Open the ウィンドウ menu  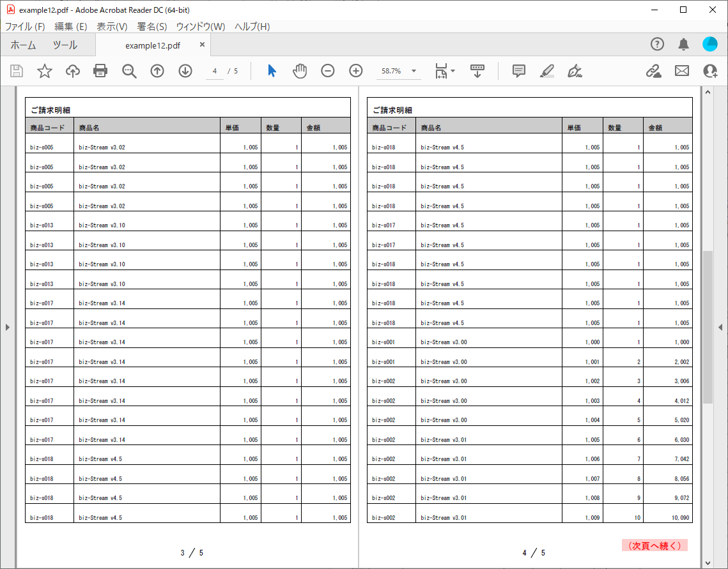[x=201, y=26]
